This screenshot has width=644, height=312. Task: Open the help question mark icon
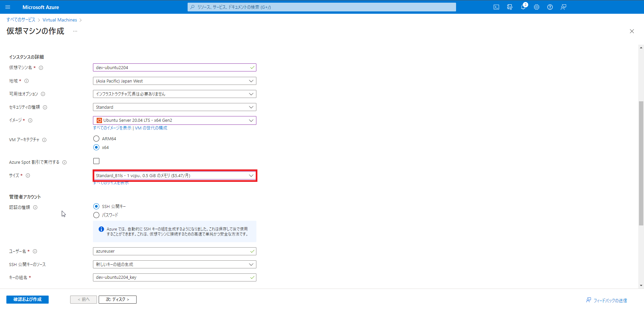pos(550,7)
